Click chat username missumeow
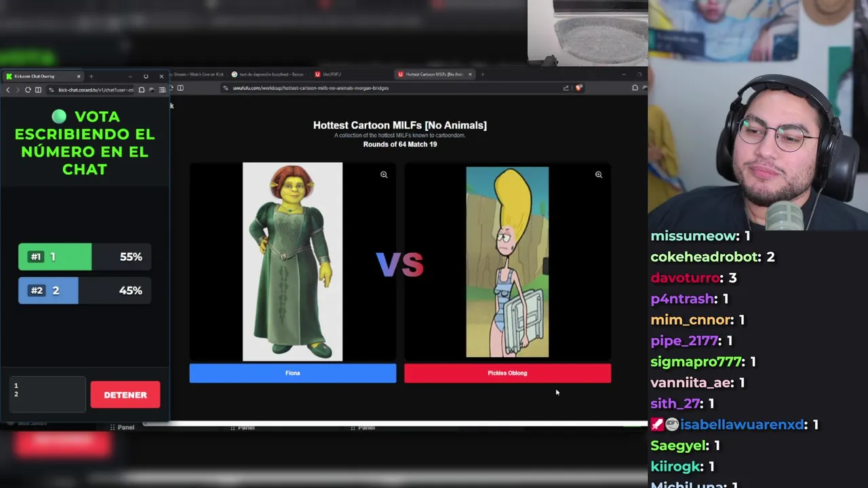This screenshot has width=868, height=488. [694, 236]
